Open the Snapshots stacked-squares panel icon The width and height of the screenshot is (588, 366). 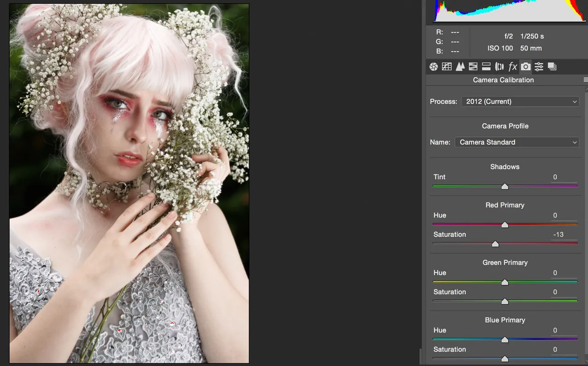pos(552,67)
